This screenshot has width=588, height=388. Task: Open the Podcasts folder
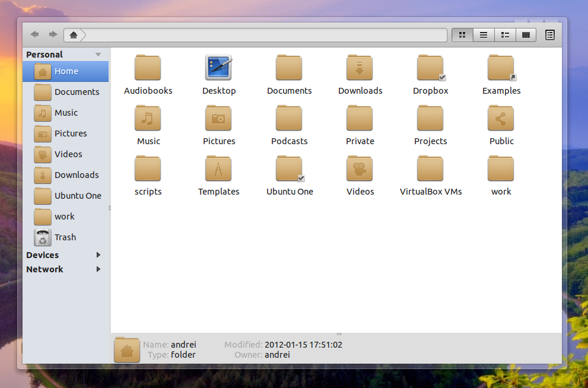289,117
